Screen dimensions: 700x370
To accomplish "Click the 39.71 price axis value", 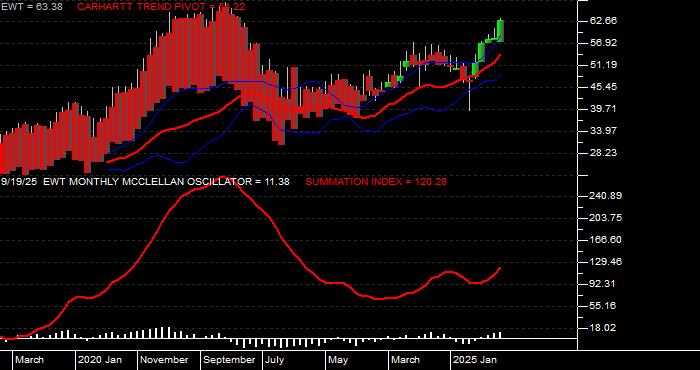I will click(x=603, y=108).
